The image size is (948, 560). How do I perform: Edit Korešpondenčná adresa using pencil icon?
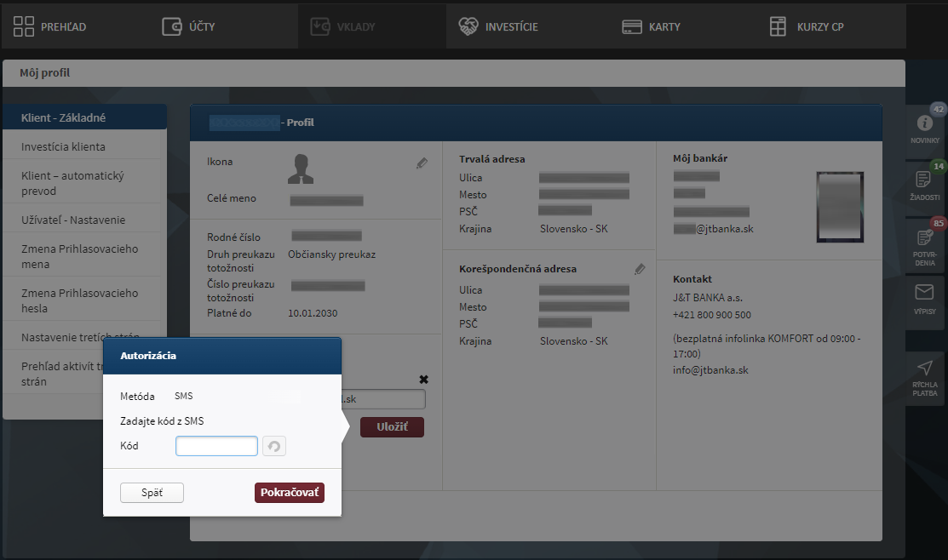[640, 269]
